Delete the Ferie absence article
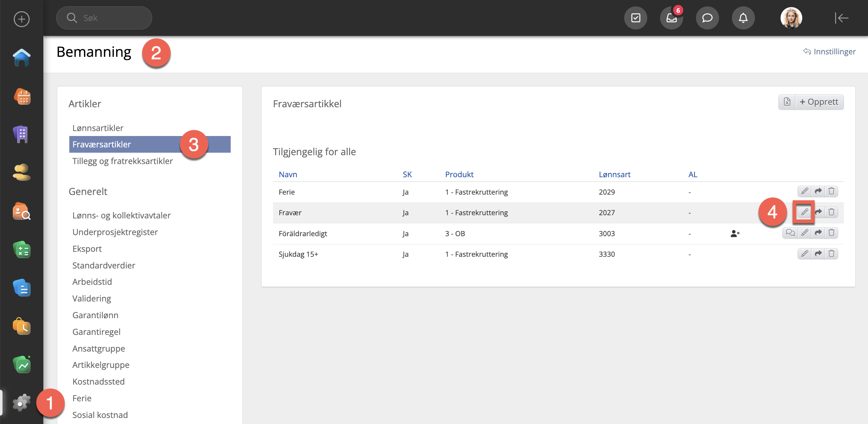Image resolution: width=868 pixels, height=424 pixels. pos(831,191)
